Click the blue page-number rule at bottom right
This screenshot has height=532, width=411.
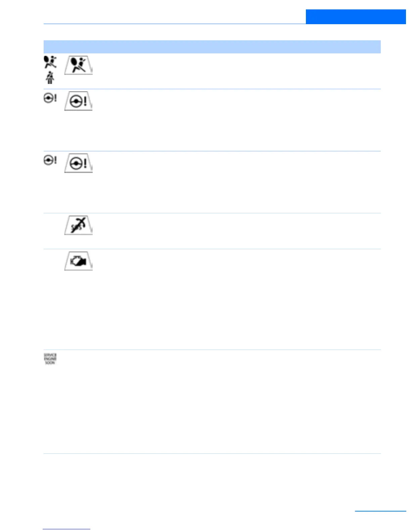coord(380,511)
